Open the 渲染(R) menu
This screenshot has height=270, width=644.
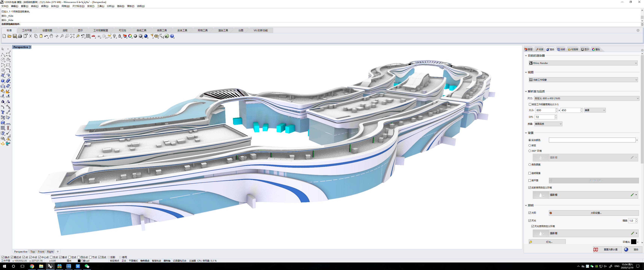click(x=120, y=6)
